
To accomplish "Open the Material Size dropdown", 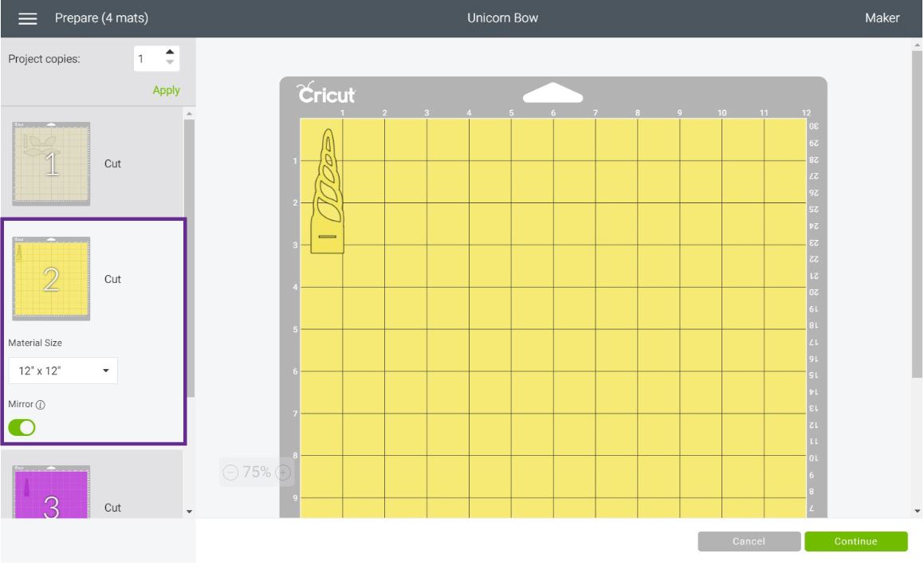I will click(x=63, y=371).
